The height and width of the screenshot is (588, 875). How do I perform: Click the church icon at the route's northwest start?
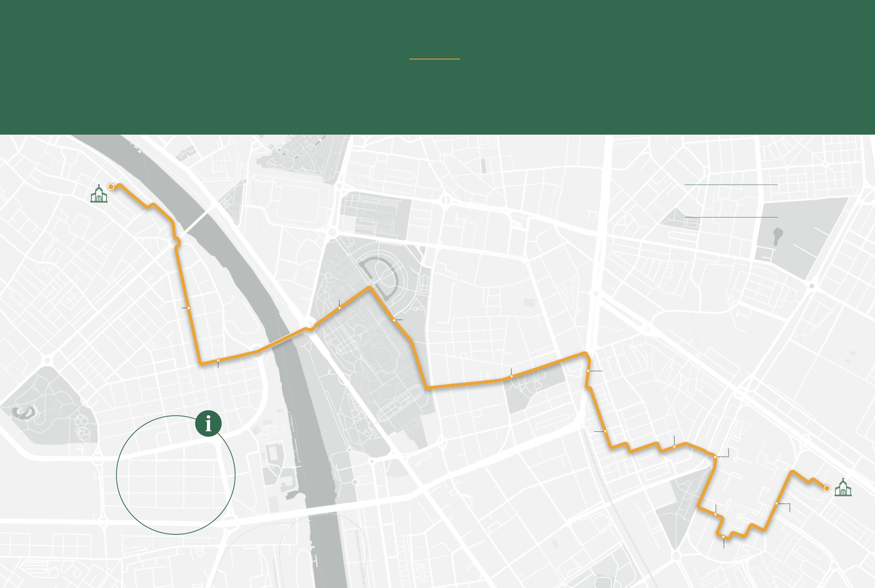99,193
